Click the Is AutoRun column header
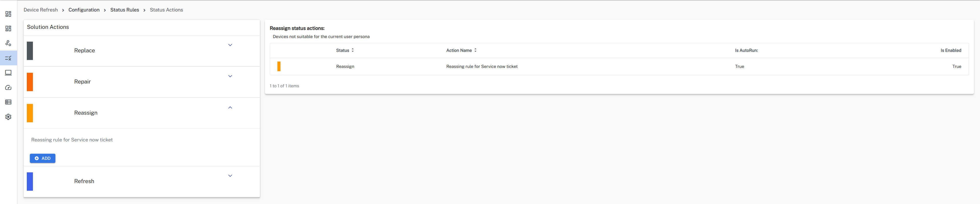The width and height of the screenshot is (980, 204). click(746, 50)
